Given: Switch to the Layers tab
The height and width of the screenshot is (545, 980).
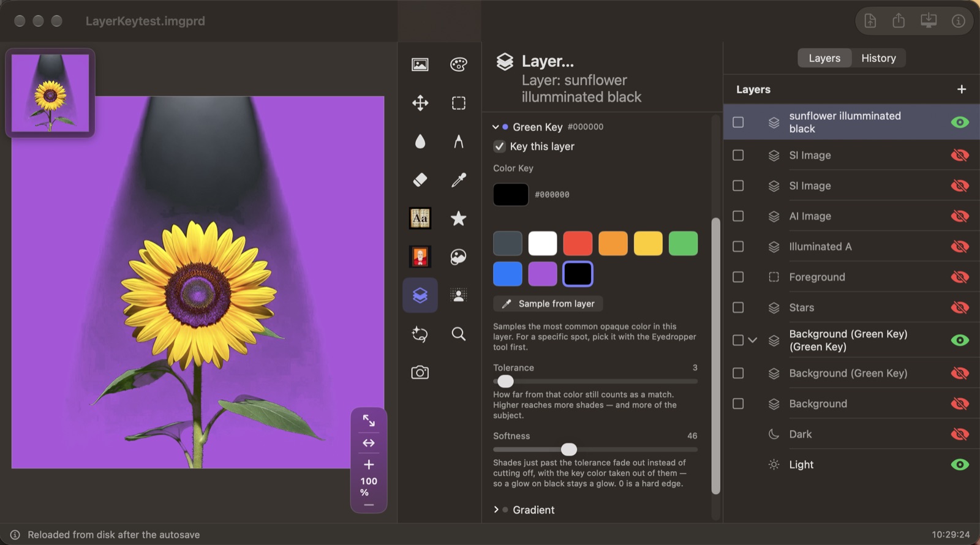Looking at the screenshot, I should [x=824, y=58].
